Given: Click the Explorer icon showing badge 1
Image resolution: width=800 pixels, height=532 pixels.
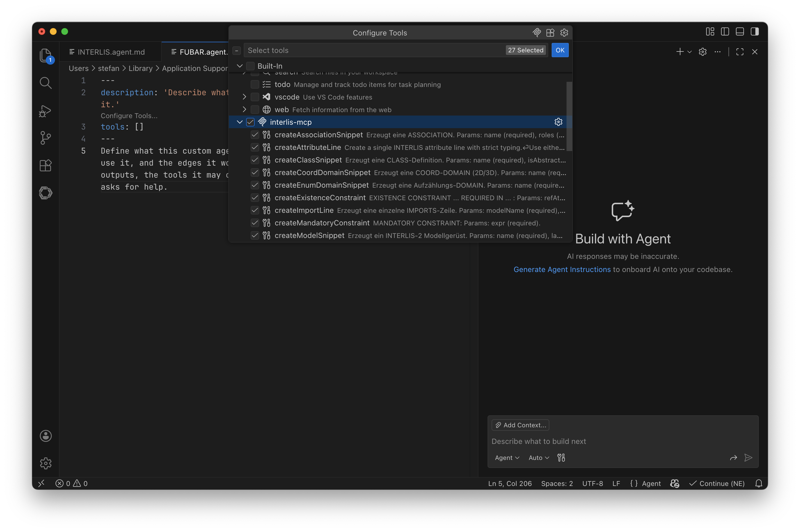Looking at the screenshot, I should point(45,55).
